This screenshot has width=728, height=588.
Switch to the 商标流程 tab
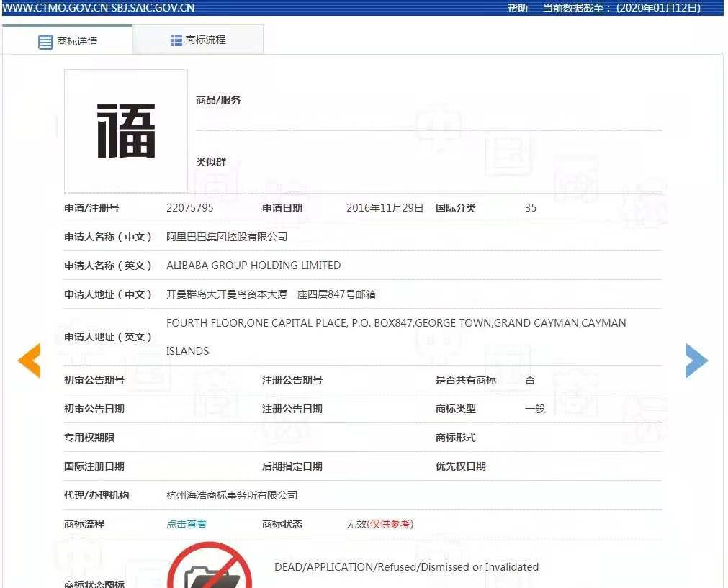coord(198,40)
